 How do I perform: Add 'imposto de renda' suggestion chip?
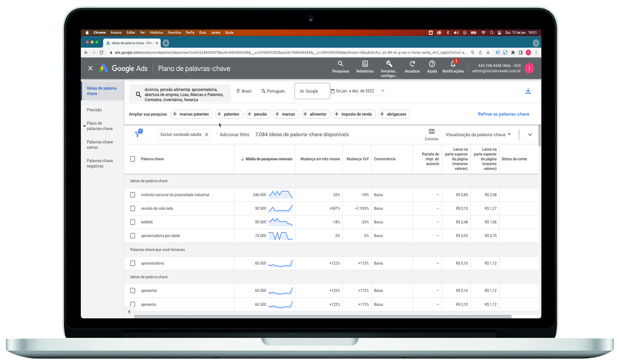pyautogui.click(x=353, y=114)
